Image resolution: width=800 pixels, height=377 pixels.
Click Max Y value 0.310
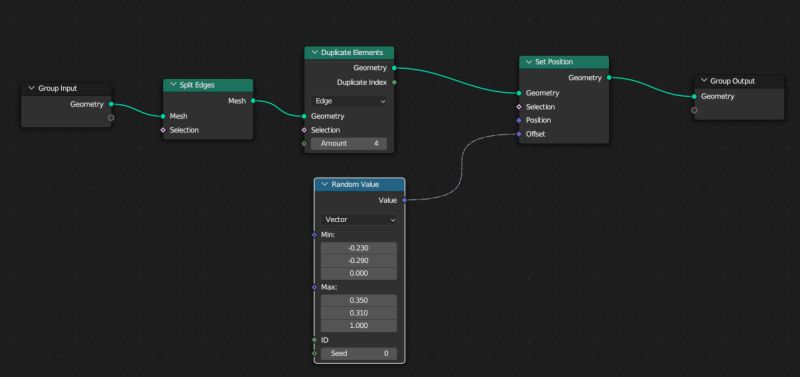[x=359, y=313]
